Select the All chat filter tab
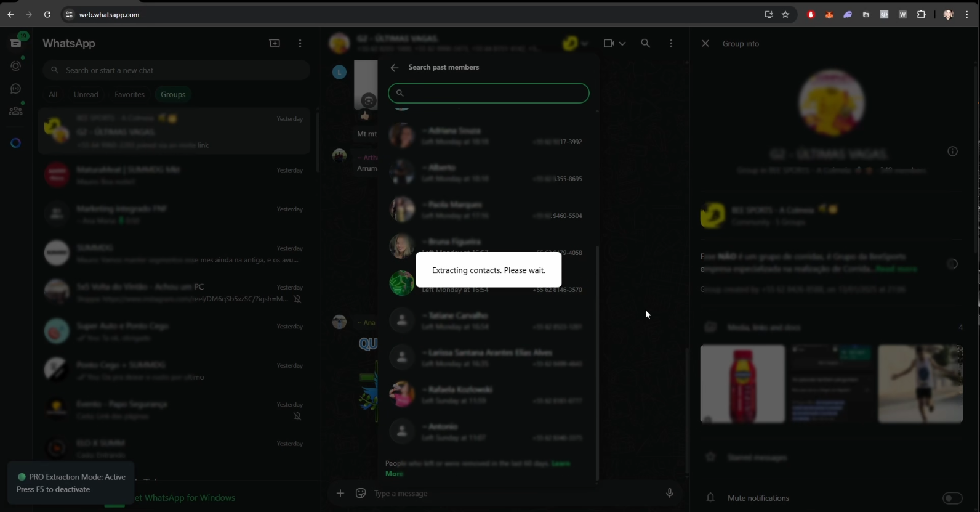The height and width of the screenshot is (512, 980). coord(53,94)
